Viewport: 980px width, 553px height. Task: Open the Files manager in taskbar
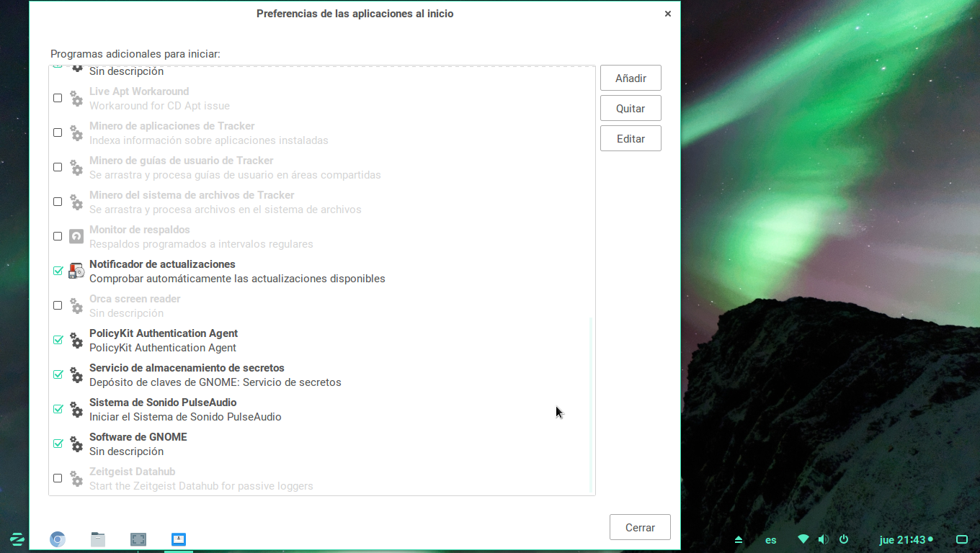[98, 539]
